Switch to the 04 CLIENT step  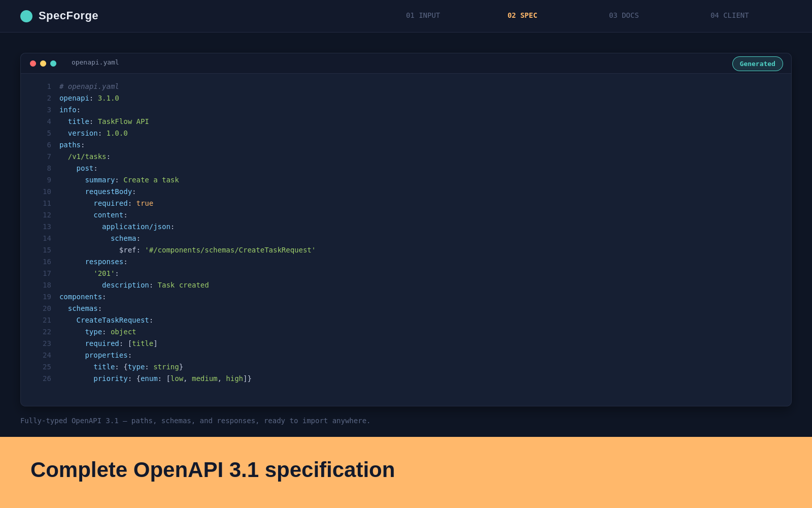click(x=729, y=15)
